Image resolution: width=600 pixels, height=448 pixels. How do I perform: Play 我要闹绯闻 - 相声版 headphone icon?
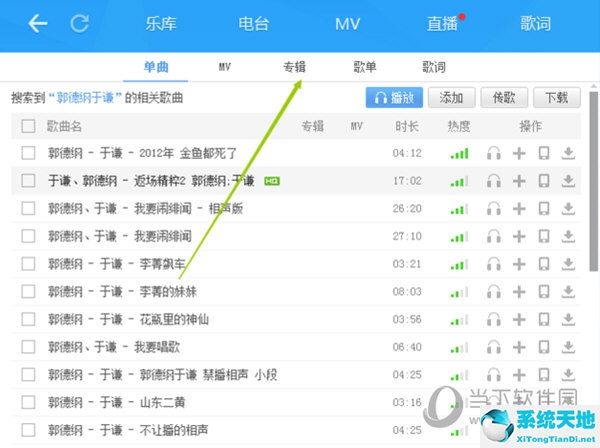494,209
